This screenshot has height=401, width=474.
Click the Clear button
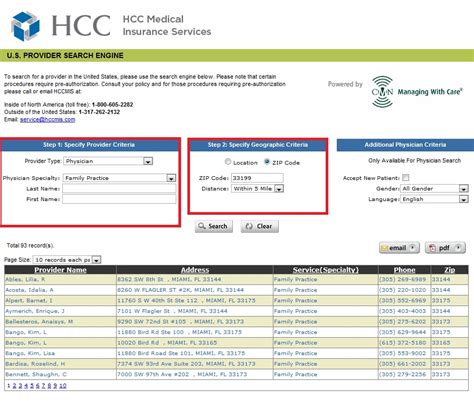[260, 226]
